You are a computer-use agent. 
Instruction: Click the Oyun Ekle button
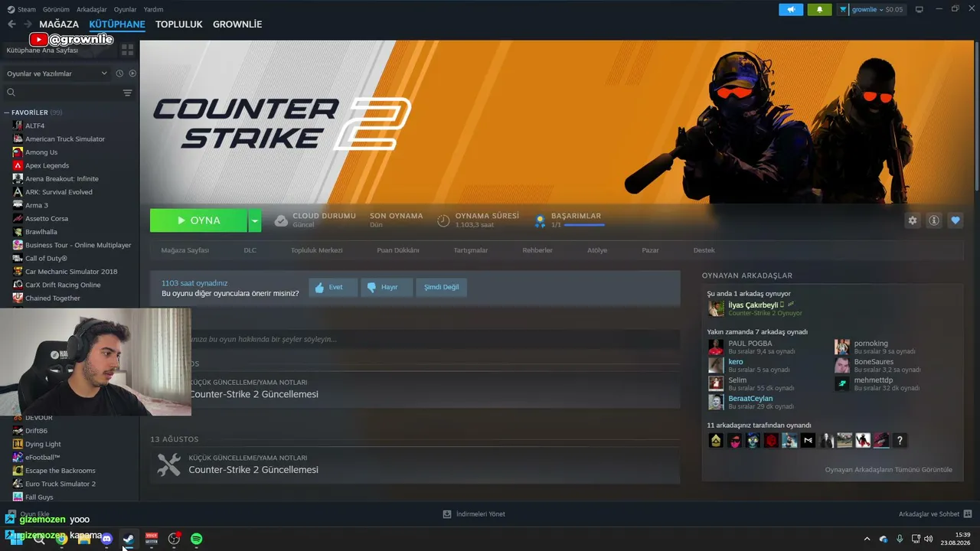28,514
